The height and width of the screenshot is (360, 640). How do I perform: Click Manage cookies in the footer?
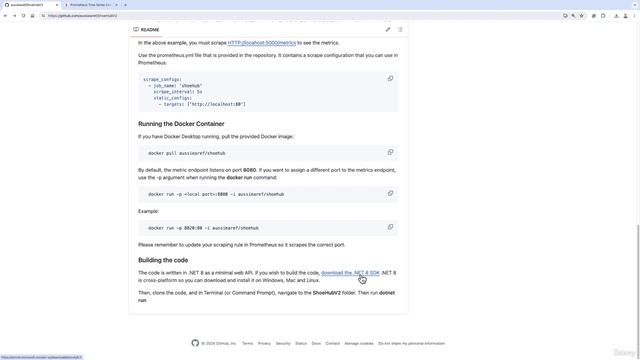coord(359,344)
